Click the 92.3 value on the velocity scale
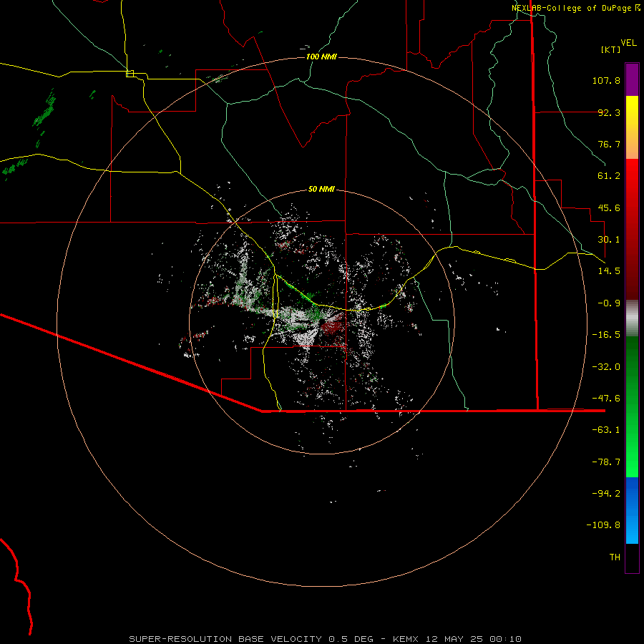The width and height of the screenshot is (644, 644). (609, 112)
